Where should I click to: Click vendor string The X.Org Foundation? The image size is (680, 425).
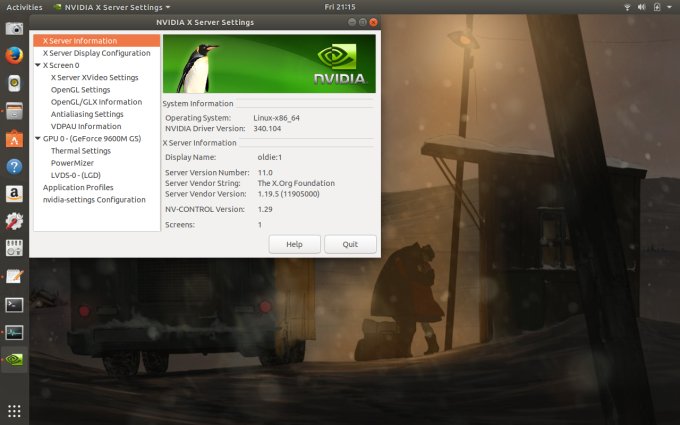pyautogui.click(x=296, y=183)
